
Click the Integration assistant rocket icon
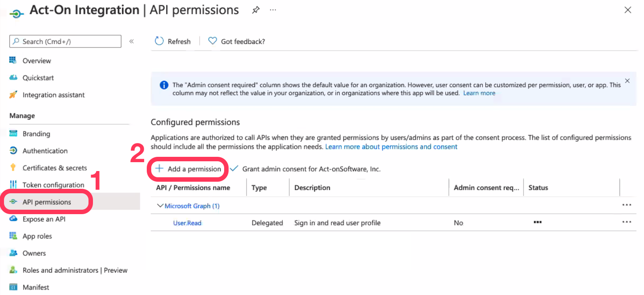pyautogui.click(x=13, y=95)
